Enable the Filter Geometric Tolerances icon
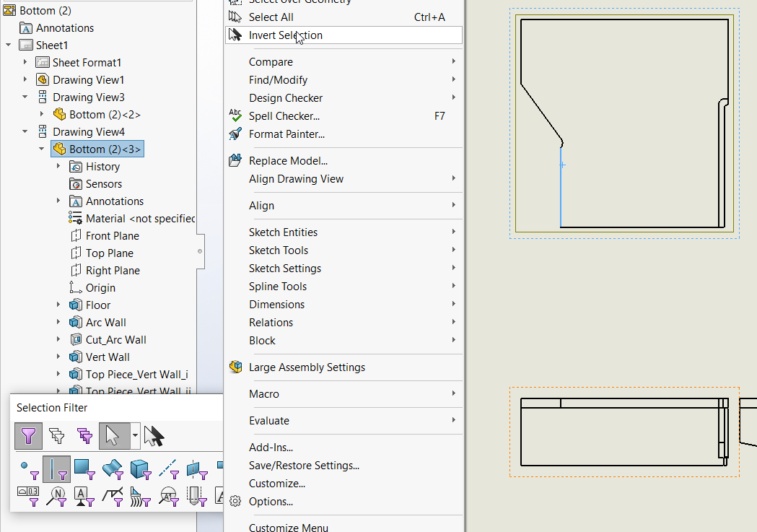Image resolution: width=757 pixels, height=532 pixels. pyautogui.click(x=28, y=496)
